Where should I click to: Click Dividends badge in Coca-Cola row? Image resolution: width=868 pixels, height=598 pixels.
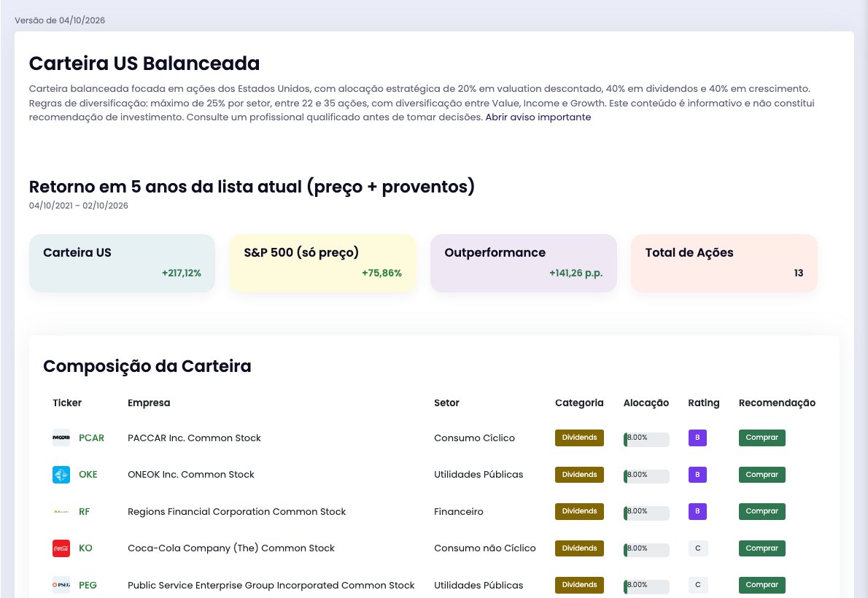[x=579, y=548]
